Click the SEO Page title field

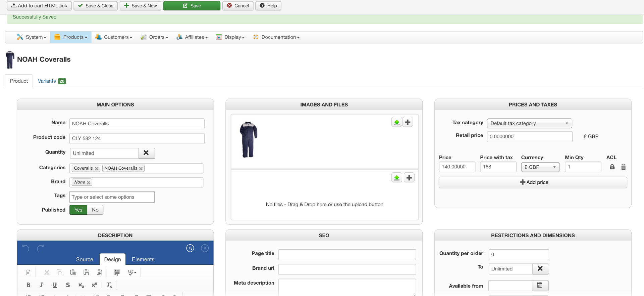pos(347,255)
